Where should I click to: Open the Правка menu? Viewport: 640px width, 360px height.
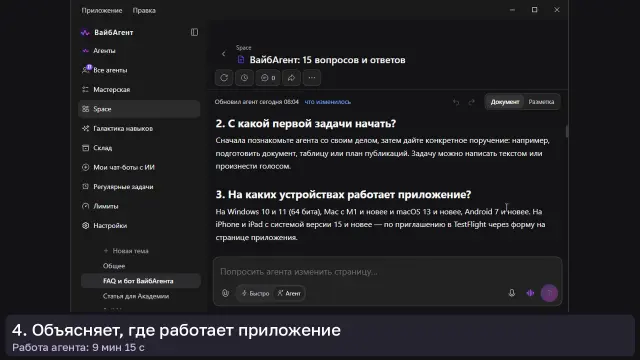click(144, 11)
